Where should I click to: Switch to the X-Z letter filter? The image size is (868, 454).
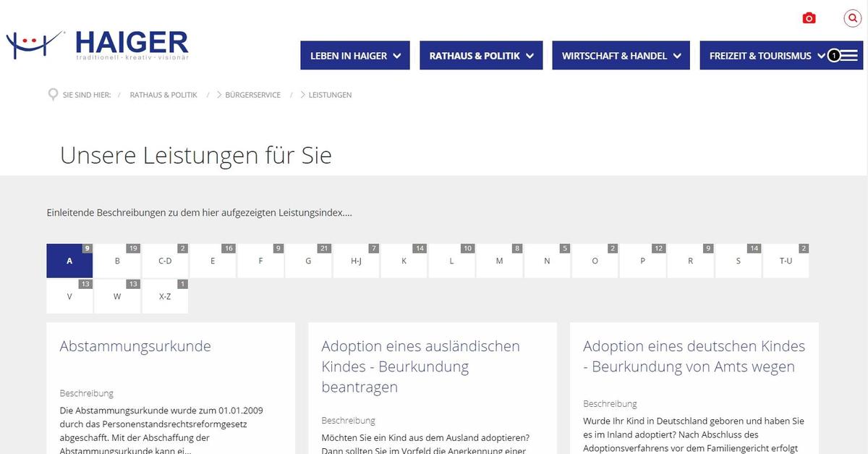165,296
